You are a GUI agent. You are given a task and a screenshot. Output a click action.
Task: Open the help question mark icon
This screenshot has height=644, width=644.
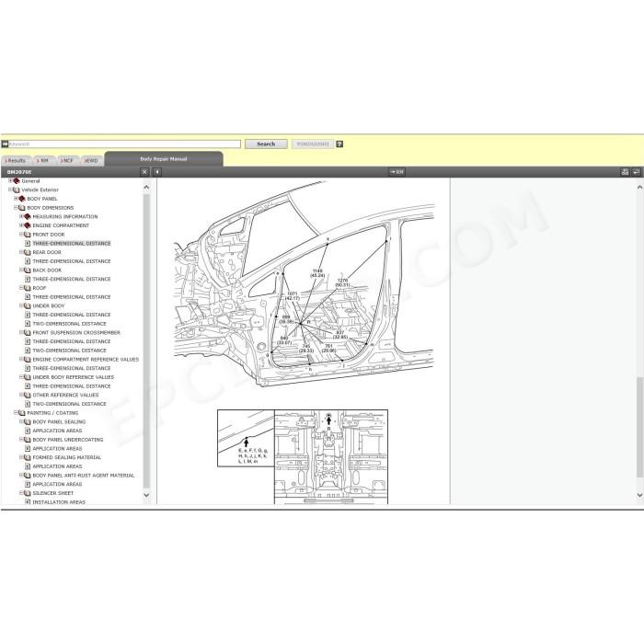click(x=339, y=144)
